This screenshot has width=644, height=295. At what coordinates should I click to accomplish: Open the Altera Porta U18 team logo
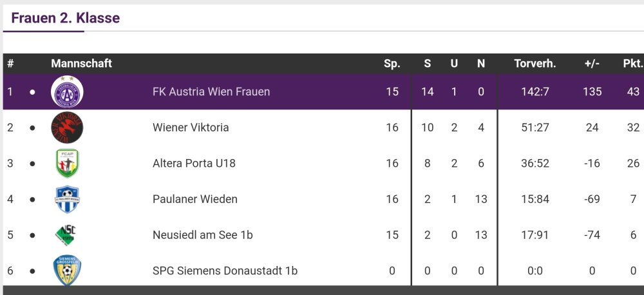67,164
